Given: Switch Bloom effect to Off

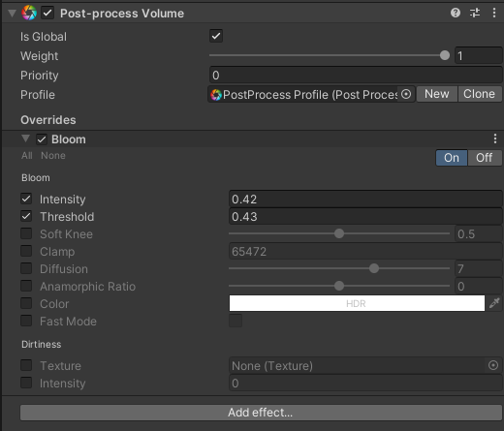Looking at the screenshot, I should coord(484,158).
